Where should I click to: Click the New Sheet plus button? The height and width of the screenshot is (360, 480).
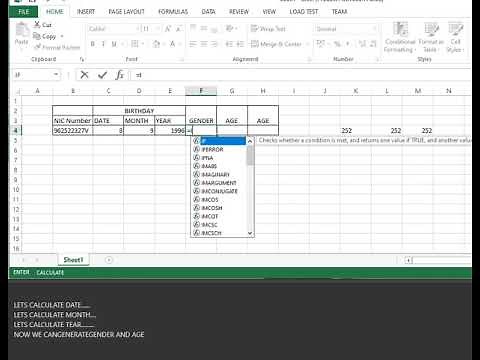(109, 260)
